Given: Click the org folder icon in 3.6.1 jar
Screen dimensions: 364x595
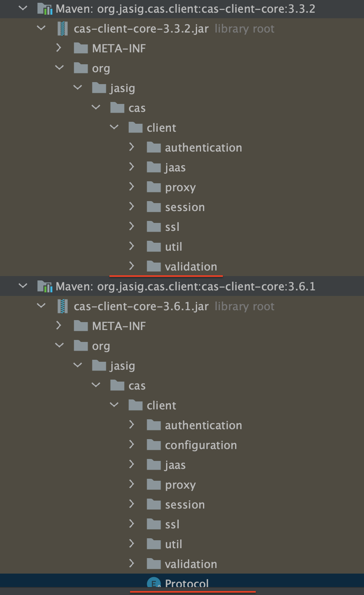Looking at the screenshot, I should (x=81, y=345).
